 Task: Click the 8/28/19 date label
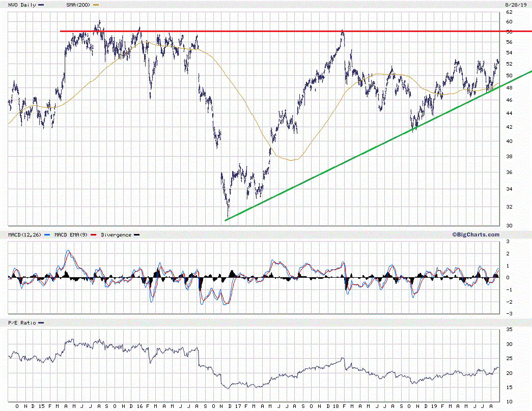coord(516,5)
